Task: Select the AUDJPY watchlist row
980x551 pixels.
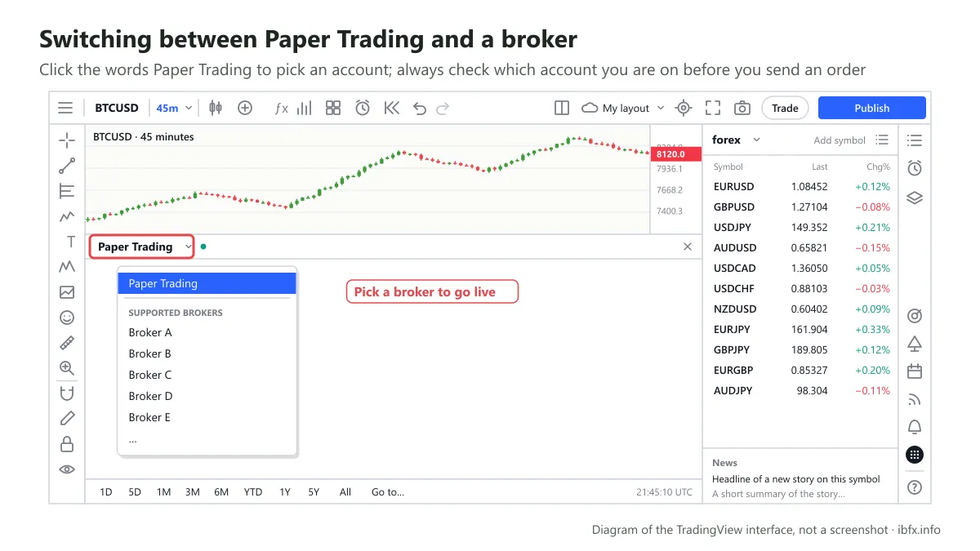Action: 800,390
